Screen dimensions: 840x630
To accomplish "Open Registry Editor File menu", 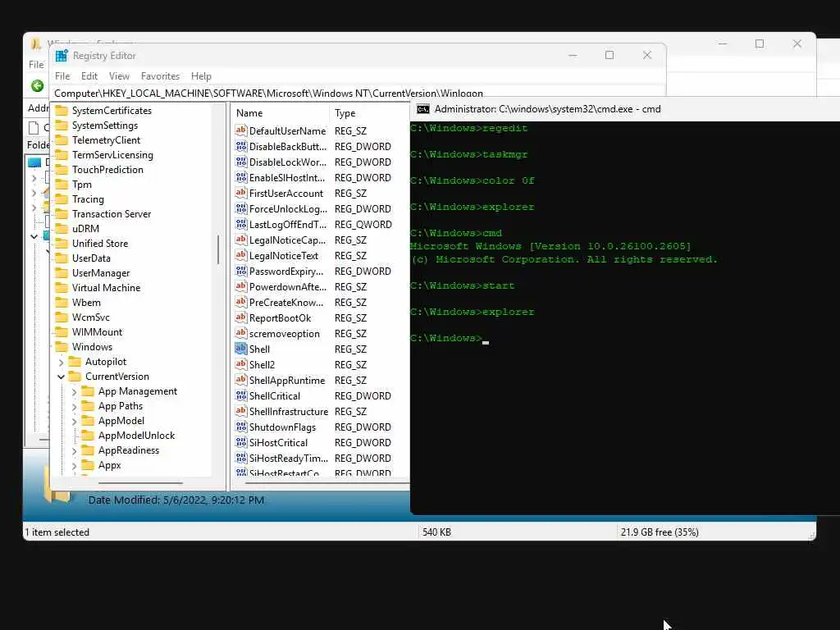I will click(62, 76).
